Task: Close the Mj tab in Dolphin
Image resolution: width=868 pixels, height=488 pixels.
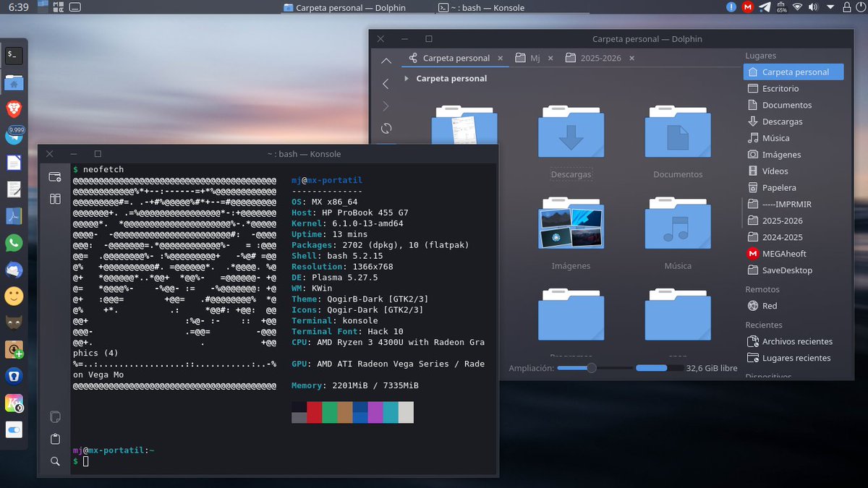Action: coord(550,58)
